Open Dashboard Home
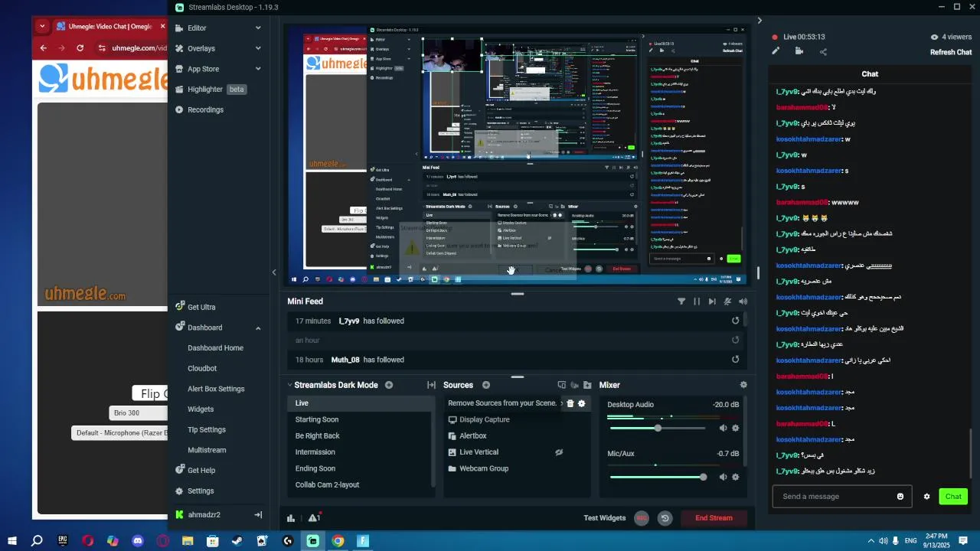The height and width of the screenshot is (551, 980). (215, 347)
